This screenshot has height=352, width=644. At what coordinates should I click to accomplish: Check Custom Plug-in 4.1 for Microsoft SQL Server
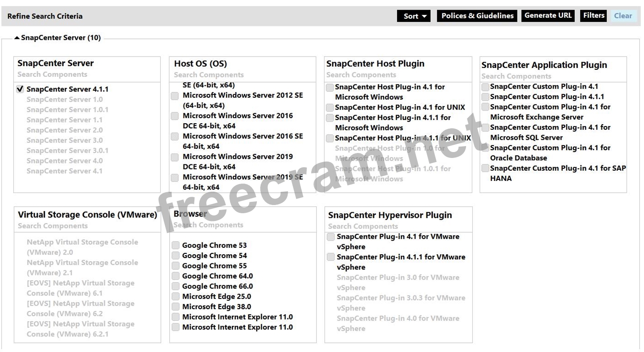pyautogui.click(x=485, y=128)
